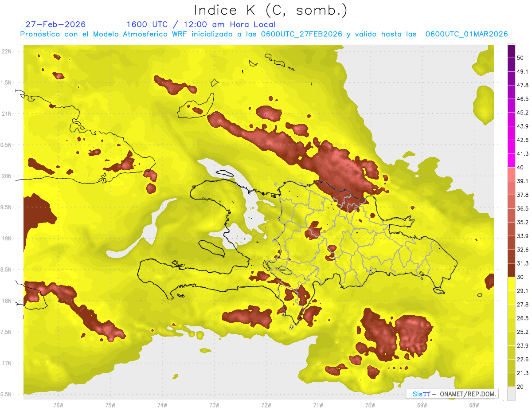Viewport: 532px width, 411px height.
Task: Click the latitude label "1.5N"
Action: point(7,82)
